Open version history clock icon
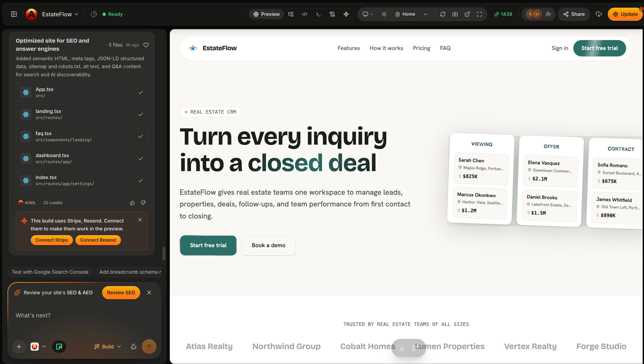The image size is (644, 364). [94, 14]
